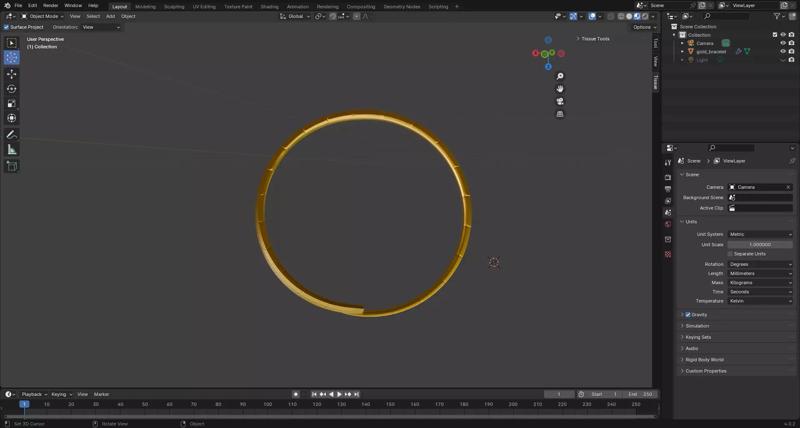Open the Orientation View dropdown
The image size is (800, 428).
pos(101,27)
